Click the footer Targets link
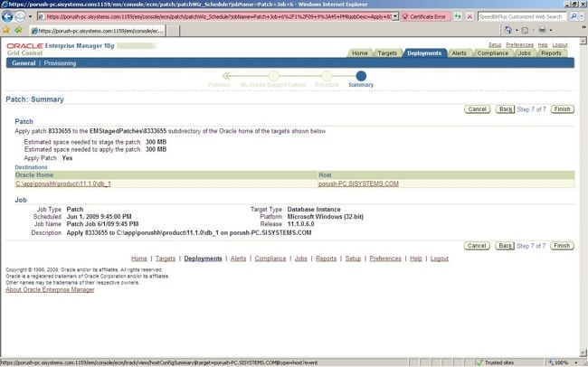The width and height of the screenshot is (588, 367). coord(166,259)
